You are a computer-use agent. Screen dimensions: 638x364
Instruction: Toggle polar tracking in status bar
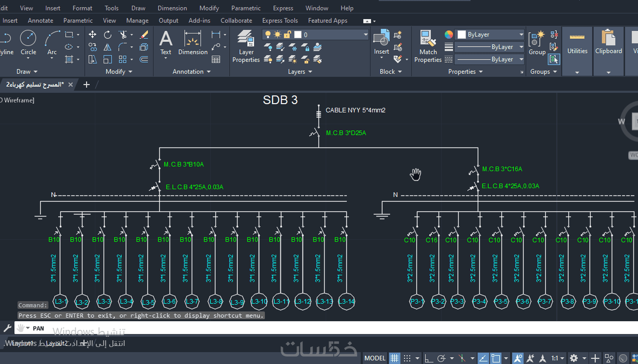point(442,358)
